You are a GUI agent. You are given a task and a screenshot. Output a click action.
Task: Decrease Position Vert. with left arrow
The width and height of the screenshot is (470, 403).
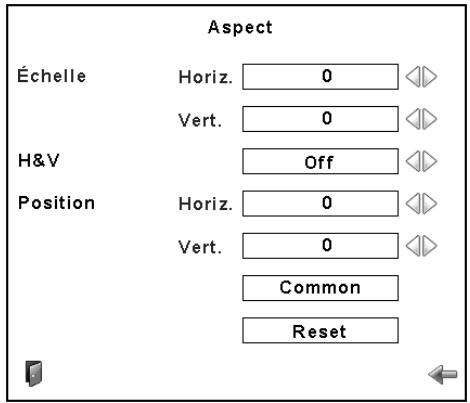click(x=413, y=246)
